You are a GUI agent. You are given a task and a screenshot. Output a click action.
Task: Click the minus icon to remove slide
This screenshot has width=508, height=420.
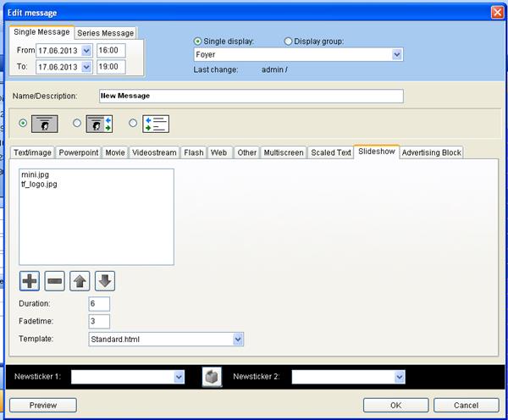coord(55,281)
